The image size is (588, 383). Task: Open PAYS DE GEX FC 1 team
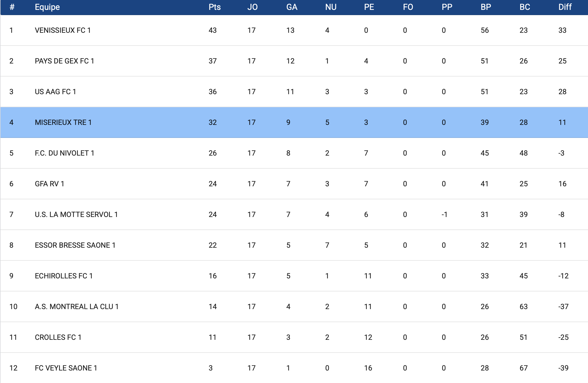point(64,61)
